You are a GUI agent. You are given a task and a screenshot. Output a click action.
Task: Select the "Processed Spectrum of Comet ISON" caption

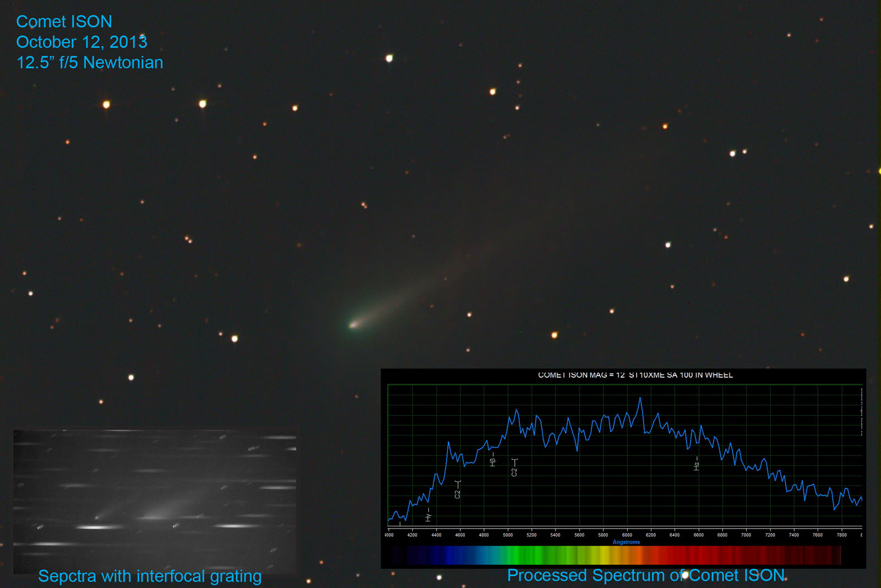pyautogui.click(x=645, y=575)
